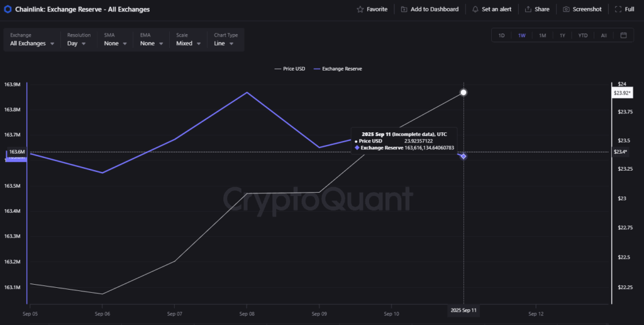Click the 163.1M left axis label
The image size is (644, 325).
[13, 287]
